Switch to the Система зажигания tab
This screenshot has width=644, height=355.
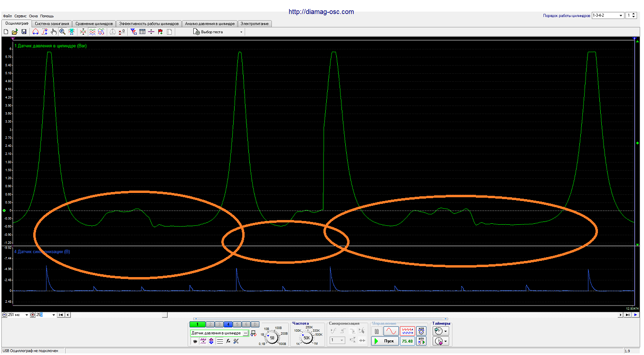coord(52,23)
